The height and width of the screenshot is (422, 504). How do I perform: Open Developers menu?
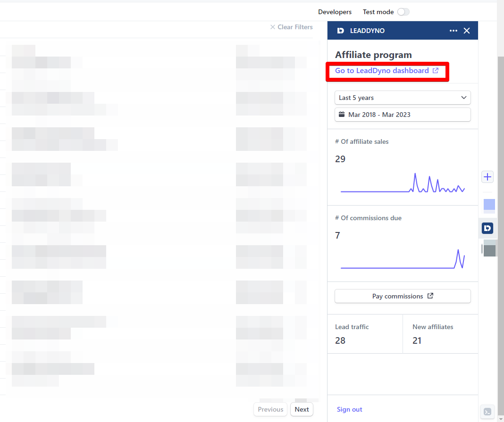(x=335, y=12)
